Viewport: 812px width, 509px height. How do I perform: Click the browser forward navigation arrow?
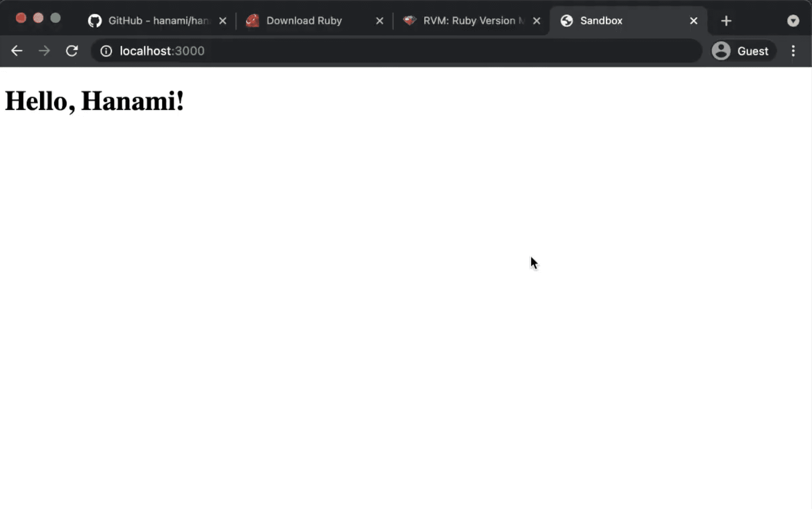click(45, 50)
